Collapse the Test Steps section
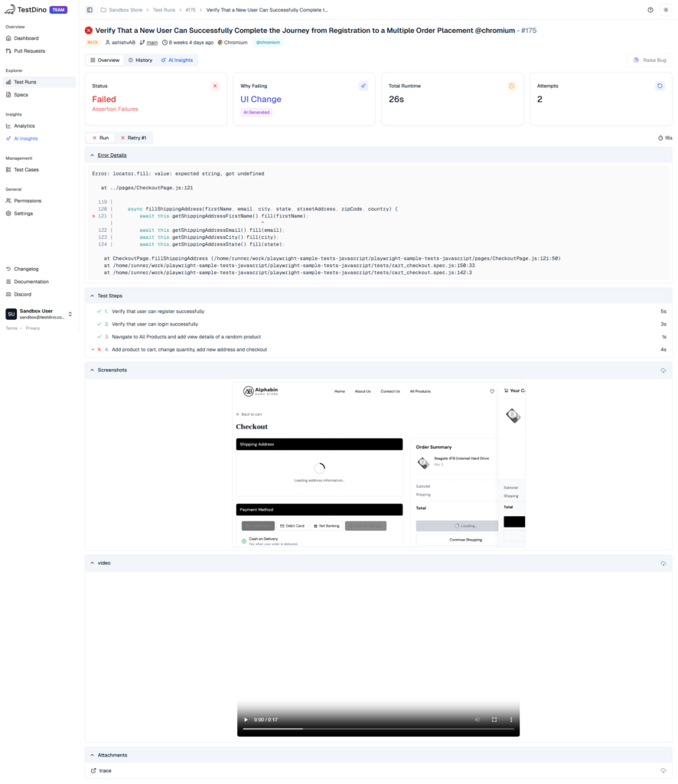Image resolution: width=678 pixels, height=784 pixels. (92, 296)
